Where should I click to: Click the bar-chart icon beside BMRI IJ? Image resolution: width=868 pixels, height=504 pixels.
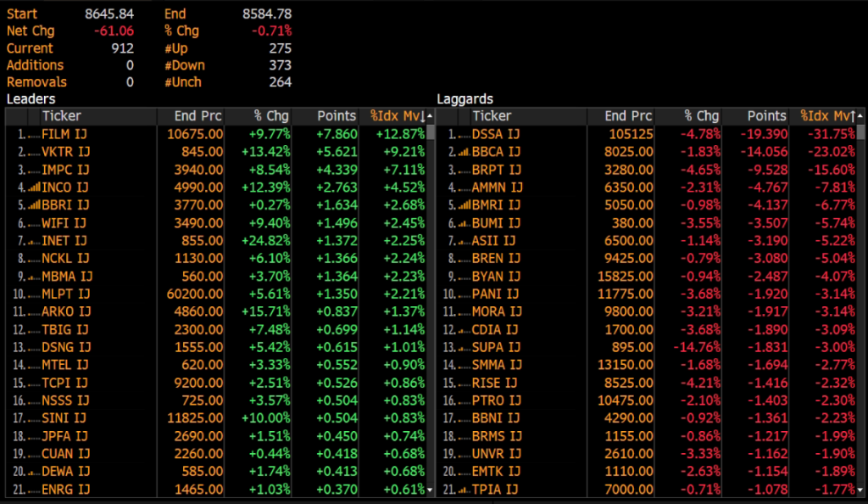[x=463, y=205]
